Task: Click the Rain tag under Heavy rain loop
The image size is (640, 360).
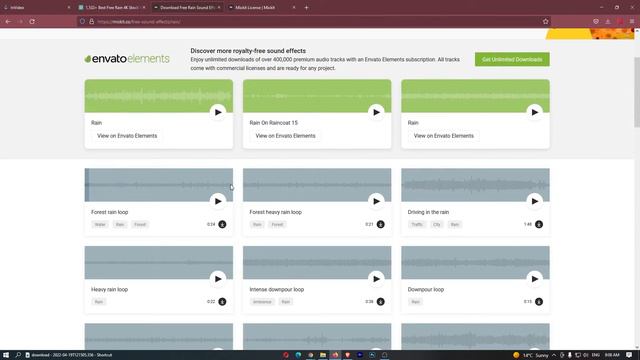Action: [x=99, y=302]
